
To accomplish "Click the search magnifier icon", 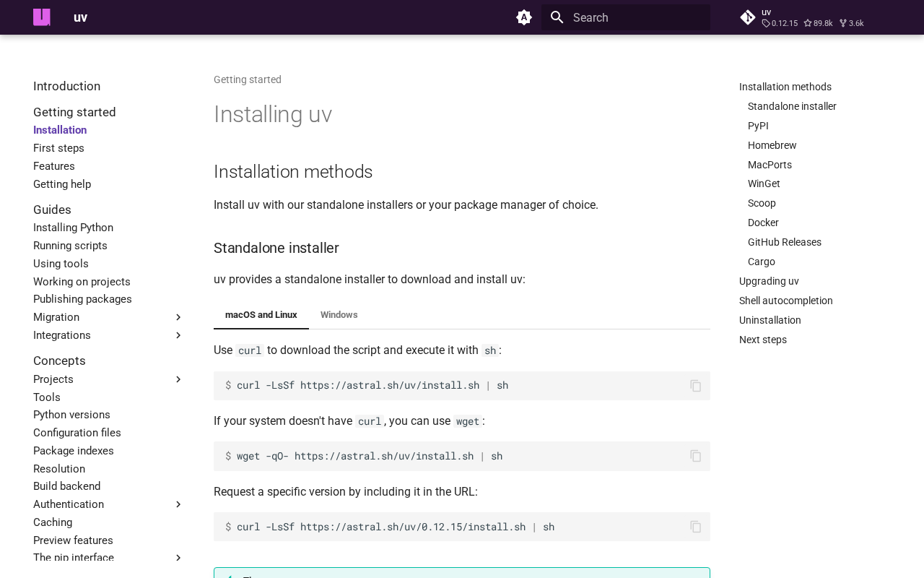I will (557, 17).
